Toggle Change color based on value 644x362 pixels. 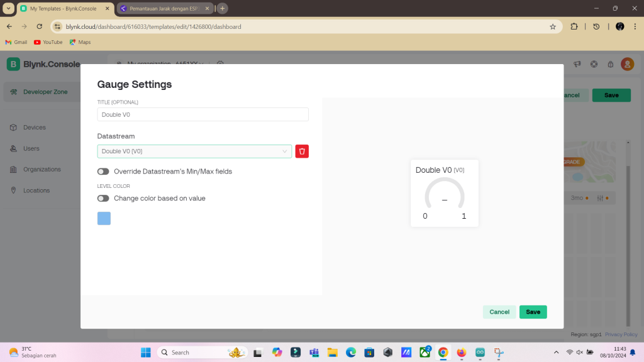(x=103, y=199)
